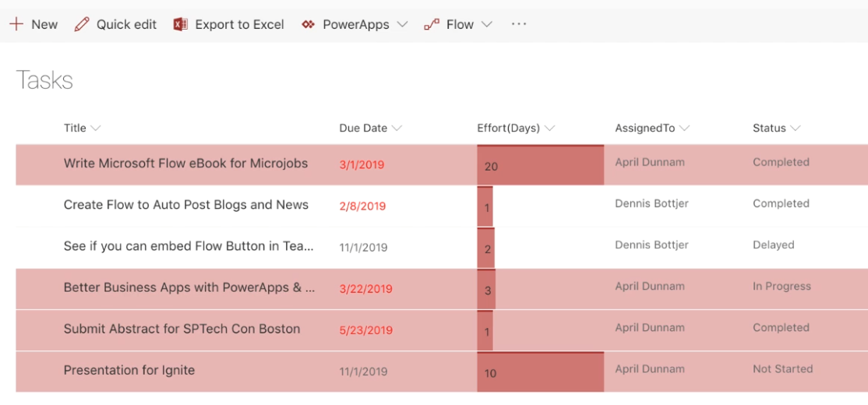
Task: Click April Dunnam in the In Progress row
Action: click(650, 286)
